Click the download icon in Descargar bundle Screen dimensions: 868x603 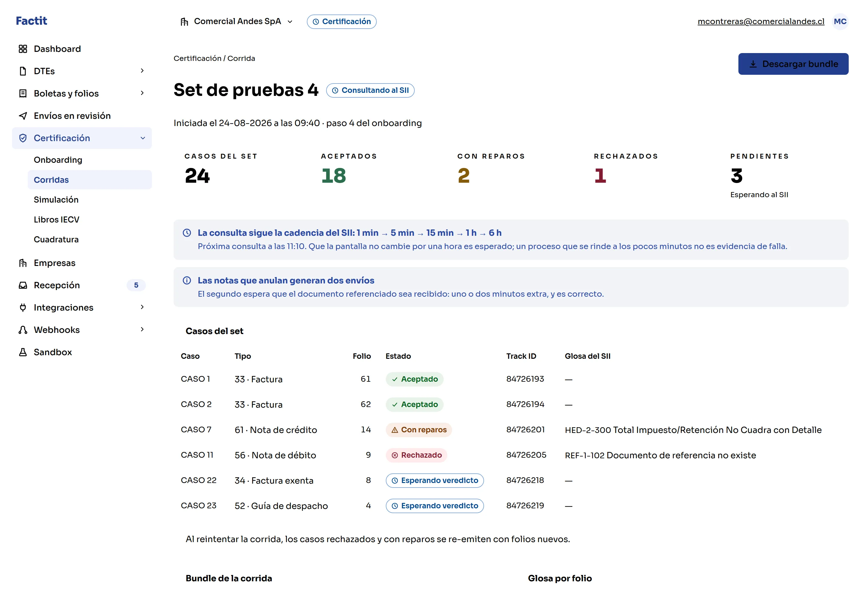pos(753,64)
